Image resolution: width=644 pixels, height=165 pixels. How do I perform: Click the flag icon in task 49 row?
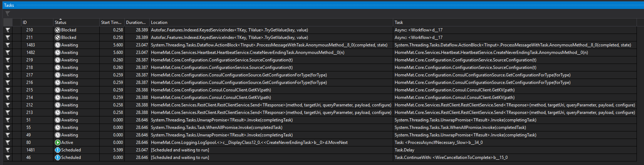[x=8, y=135]
